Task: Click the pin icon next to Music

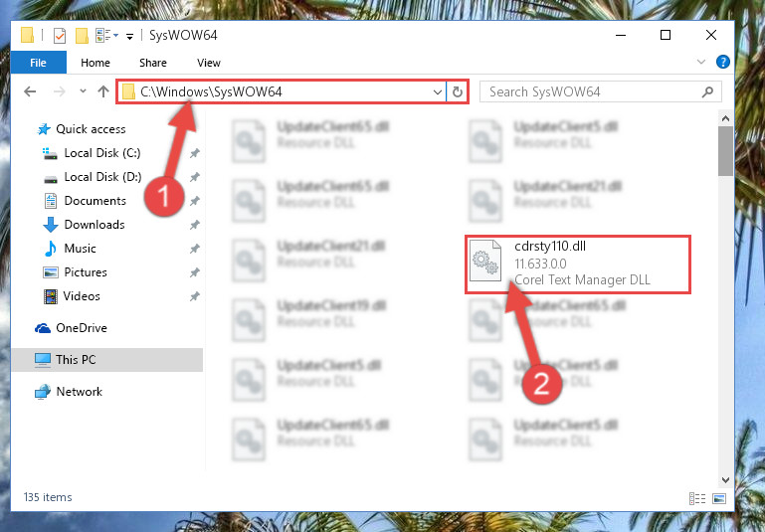Action: pos(195,249)
